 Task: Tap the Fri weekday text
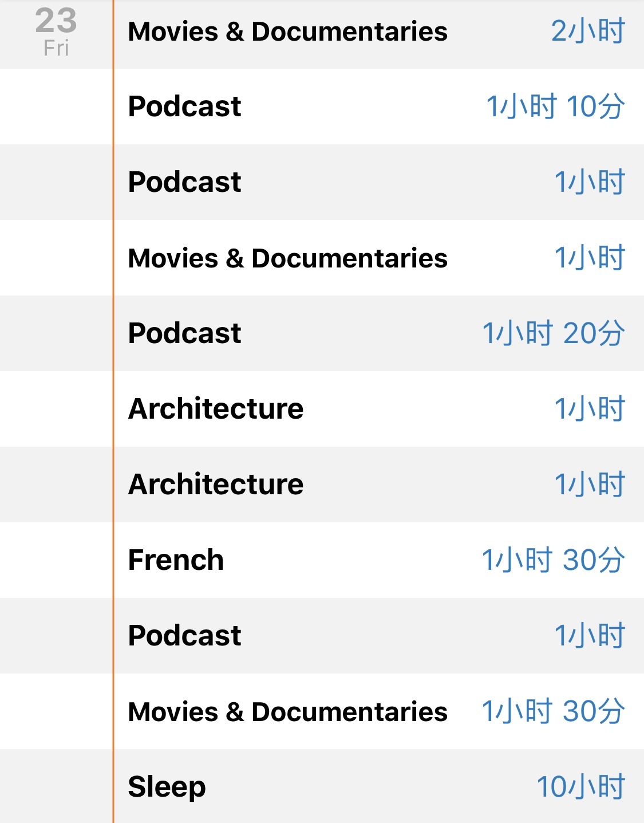point(56,49)
